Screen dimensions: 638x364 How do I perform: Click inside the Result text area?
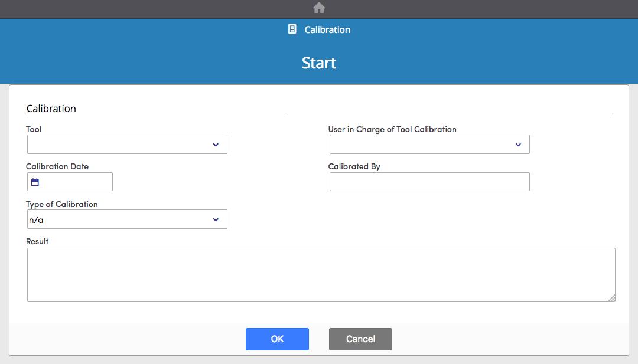[321, 275]
